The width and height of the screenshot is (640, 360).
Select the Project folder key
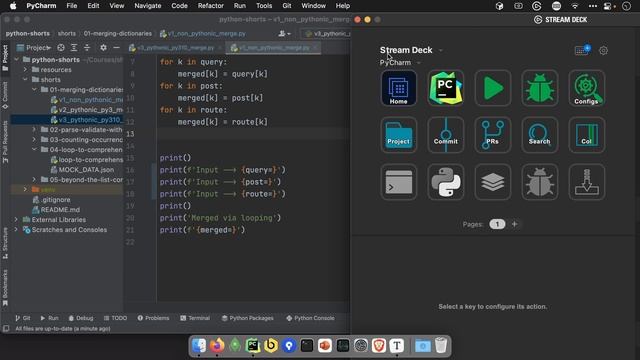(398, 135)
